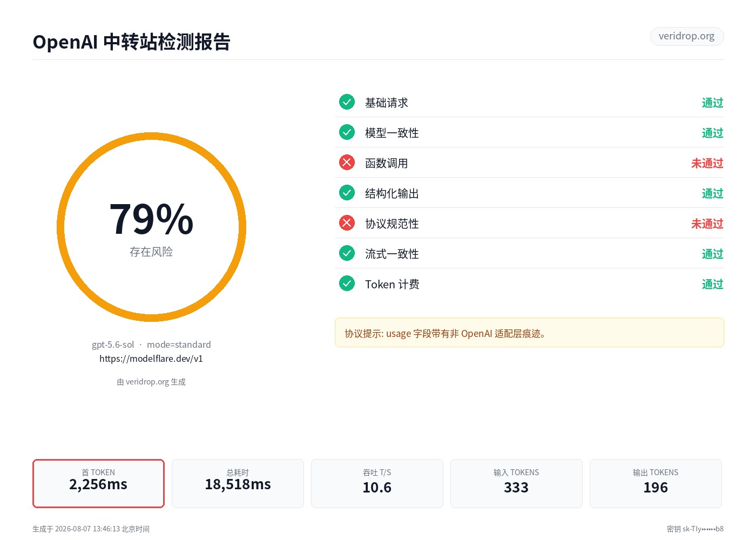Click the green check icon beside 结构化输出
Image resolution: width=756 pixels, height=540 pixels.
pyautogui.click(x=347, y=193)
